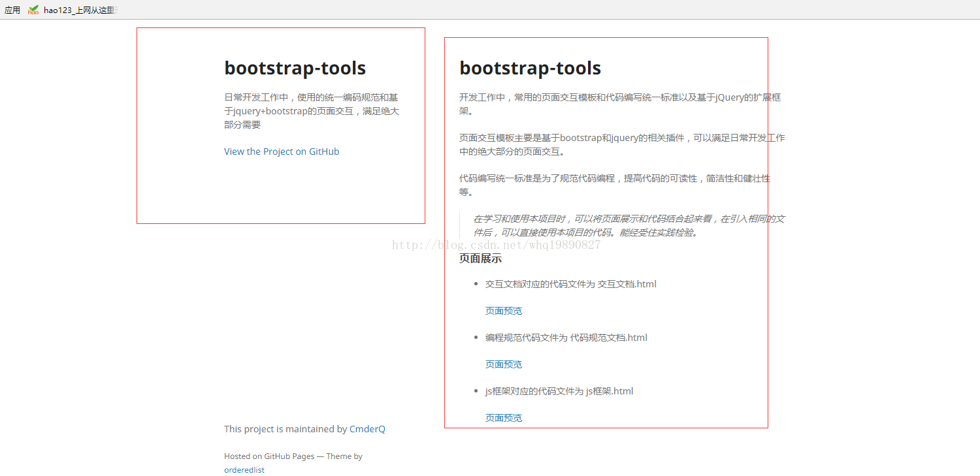The image size is (980, 476).
Task: Click the left bootstrap-tools heading
Action: coord(295,68)
